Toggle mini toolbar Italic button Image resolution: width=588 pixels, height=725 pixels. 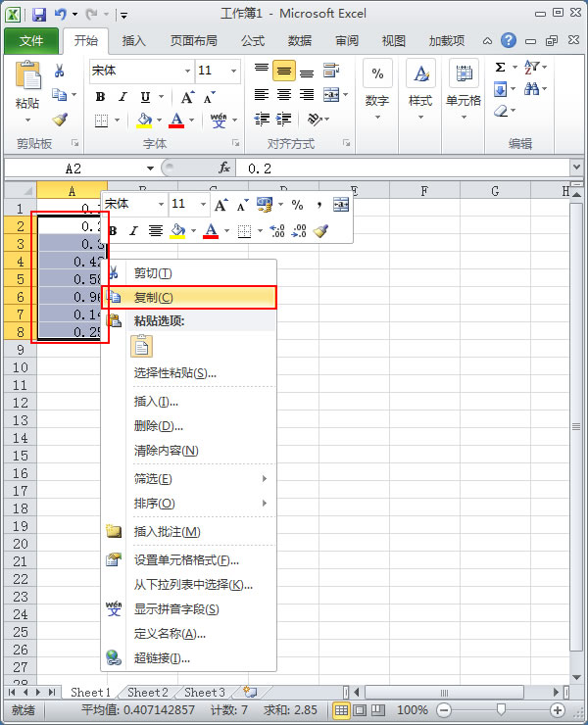tap(133, 230)
